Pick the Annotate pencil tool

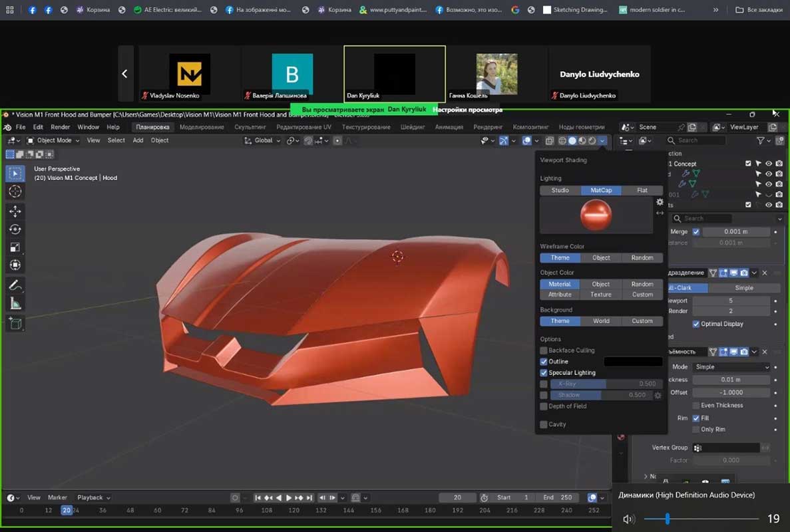[x=15, y=285]
